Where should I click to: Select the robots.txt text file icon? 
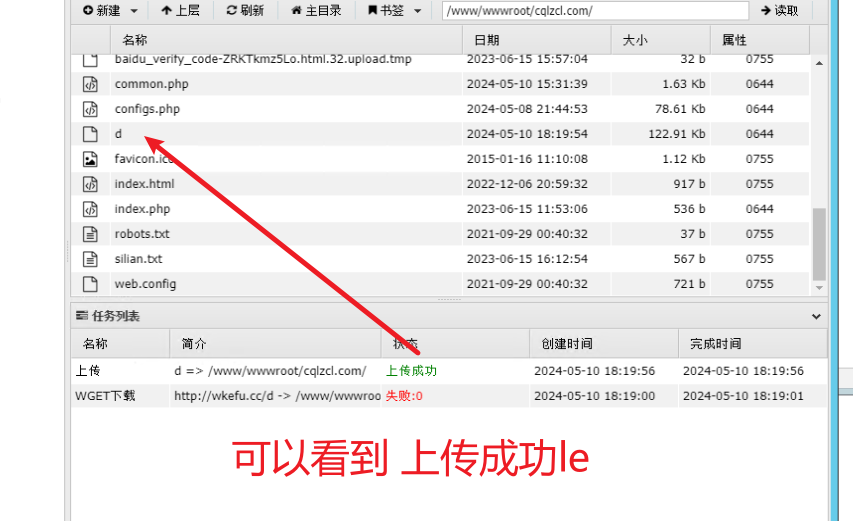tap(90, 234)
